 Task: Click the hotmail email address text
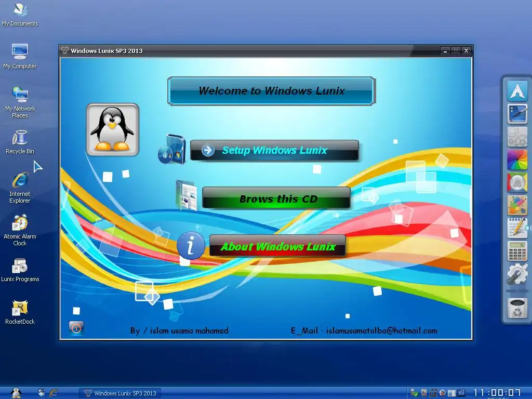(x=382, y=330)
